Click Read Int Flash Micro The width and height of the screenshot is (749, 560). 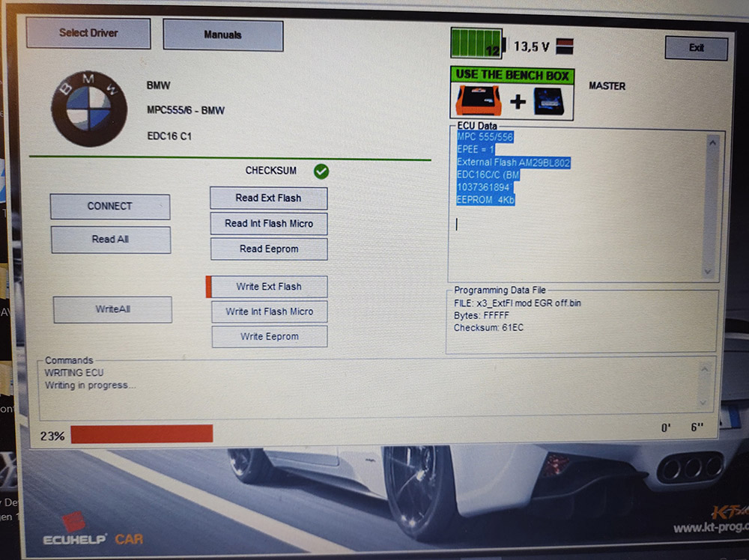(x=269, y=223)
